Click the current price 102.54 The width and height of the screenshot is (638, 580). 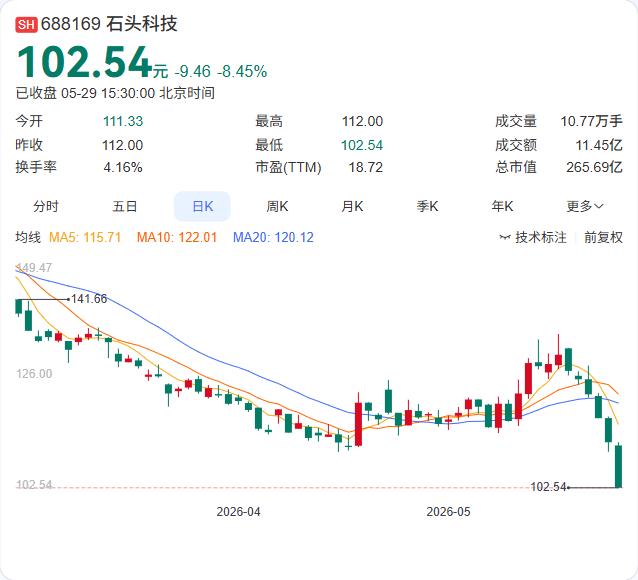(84, 62)
